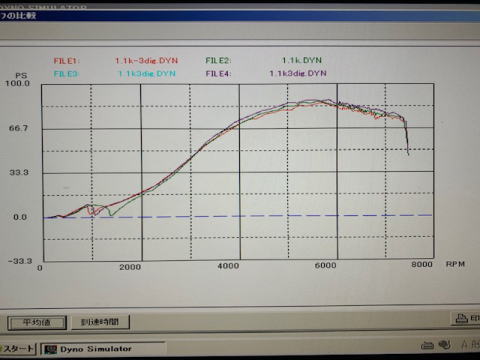Click the PS axis unit label

point(21,76)
